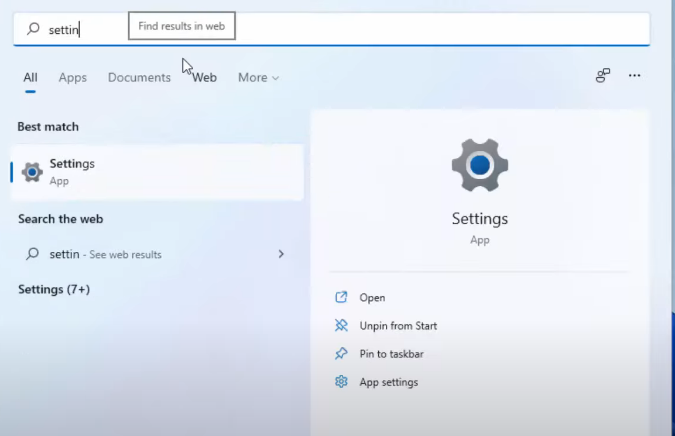This screenshot has height=436, width=675.
Task: Click the magnifier icon in search box
Action: (33, 30)
